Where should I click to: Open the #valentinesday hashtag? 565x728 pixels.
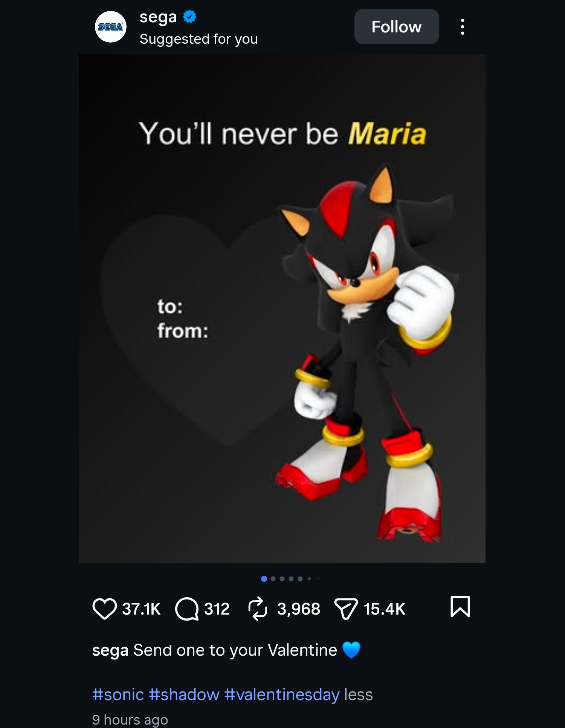(282, 694)
